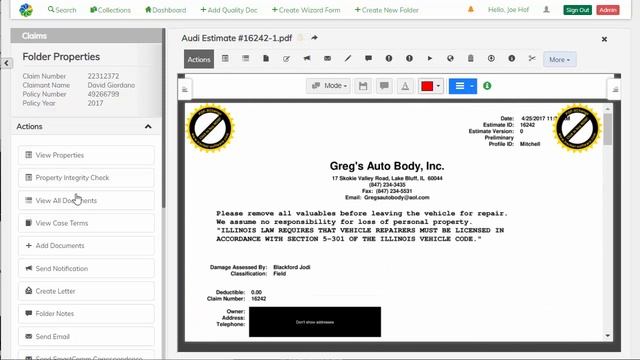
Task: Click the Create Letter action
Action: [x=86, y=291]
